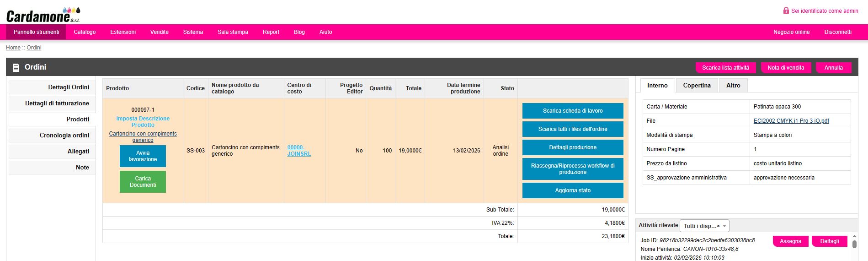Click the IVA 22% value 4,1800€
The image size is (868, 261).
(615, 223)
